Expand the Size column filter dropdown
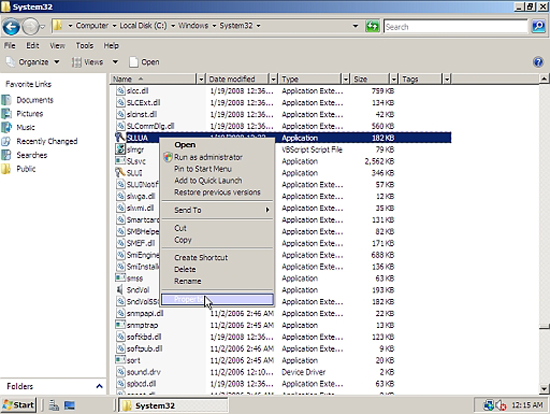Screen dimensions: 550x414 [x=394, y=79]
